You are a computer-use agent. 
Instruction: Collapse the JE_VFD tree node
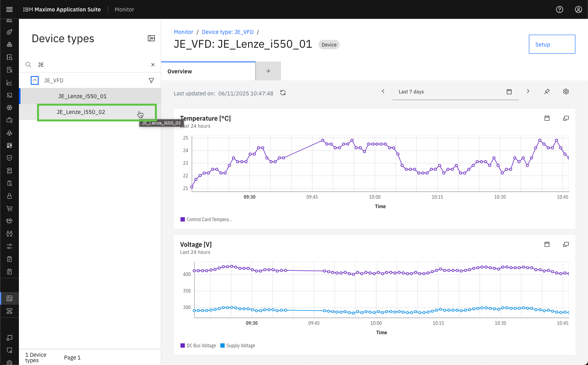coord(35,80)
